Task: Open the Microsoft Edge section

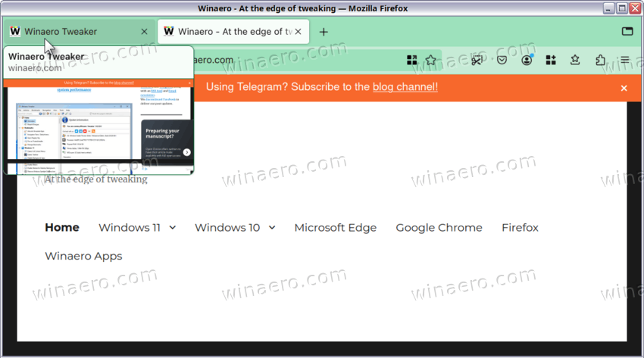Action: point(335,228)
